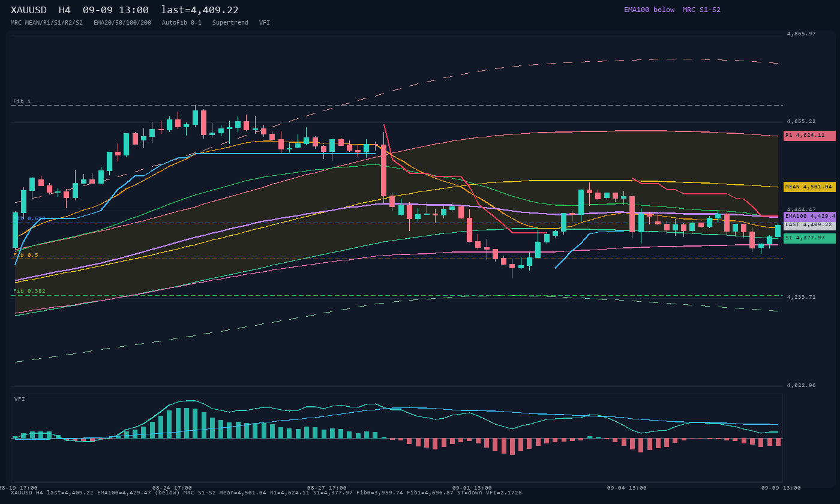Click the VFI label inside the lower panel
This screenshot has height=504, width=840.
pos(20,399)
